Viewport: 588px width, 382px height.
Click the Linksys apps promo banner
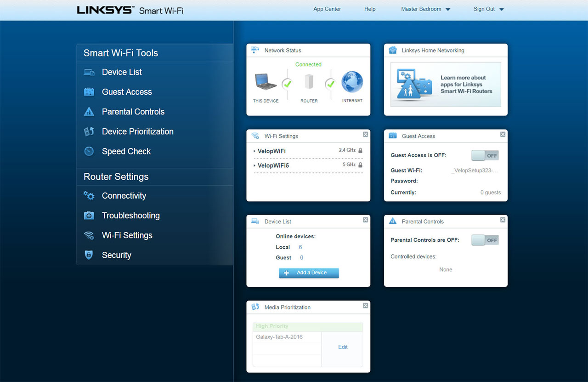pos(446,85)
